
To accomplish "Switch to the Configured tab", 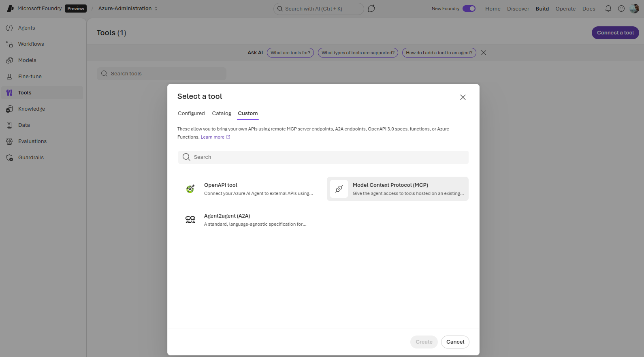I will pyautogui.click(x=191, y=113).
